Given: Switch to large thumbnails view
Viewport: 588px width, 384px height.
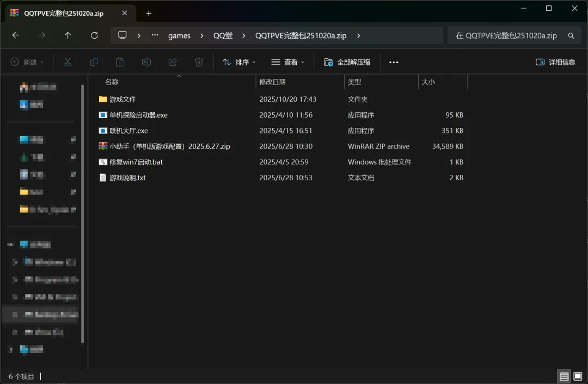Looking at the screenshot, I should (578, 376).
